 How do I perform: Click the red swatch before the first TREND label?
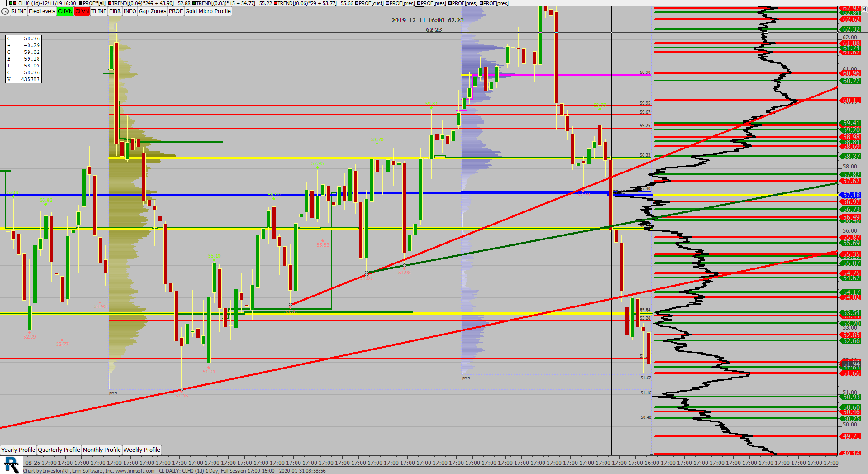pos(110,3)
